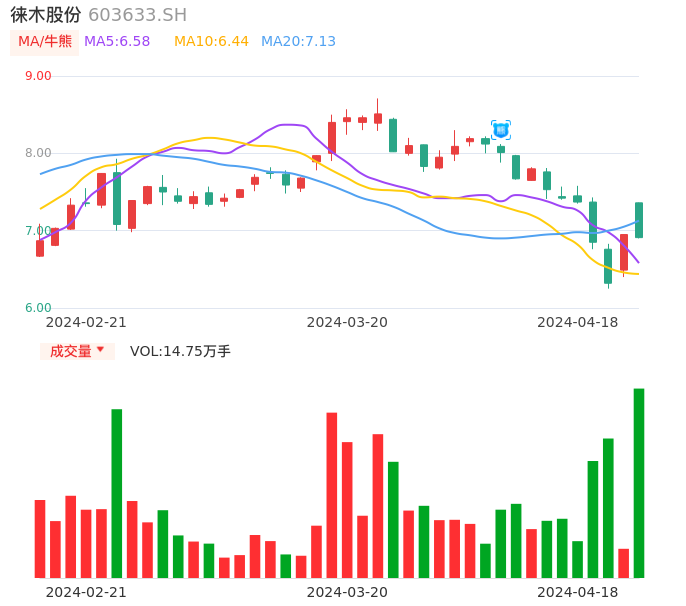Click the blue bear marker icon on chart
Screen dimensions: 686x606
pyautogui.click(x=501, y=130)
